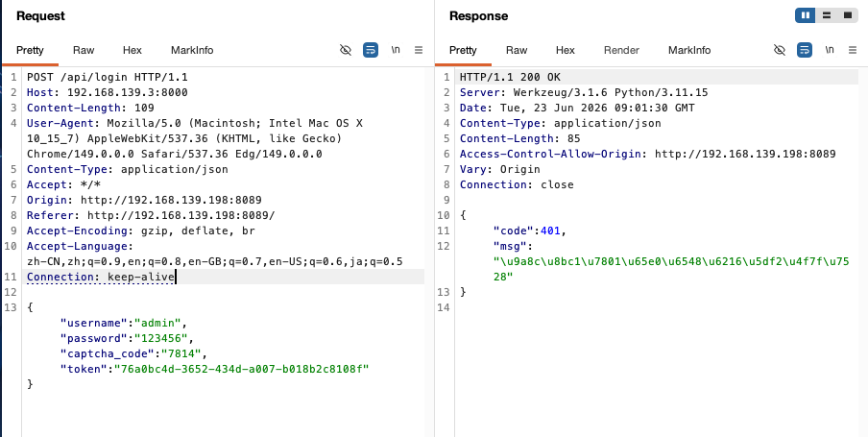Switch to Response Hex tab

click(566, 50)
